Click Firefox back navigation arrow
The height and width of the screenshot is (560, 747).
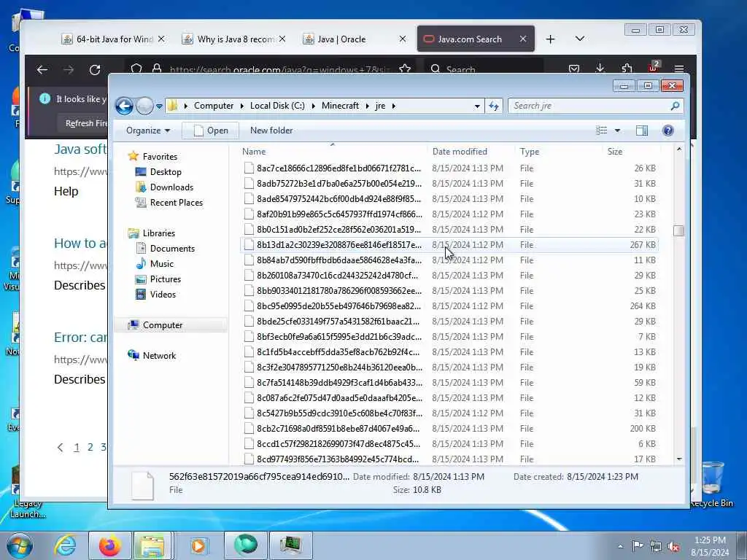pyautogui.click(x=42, y=69)
